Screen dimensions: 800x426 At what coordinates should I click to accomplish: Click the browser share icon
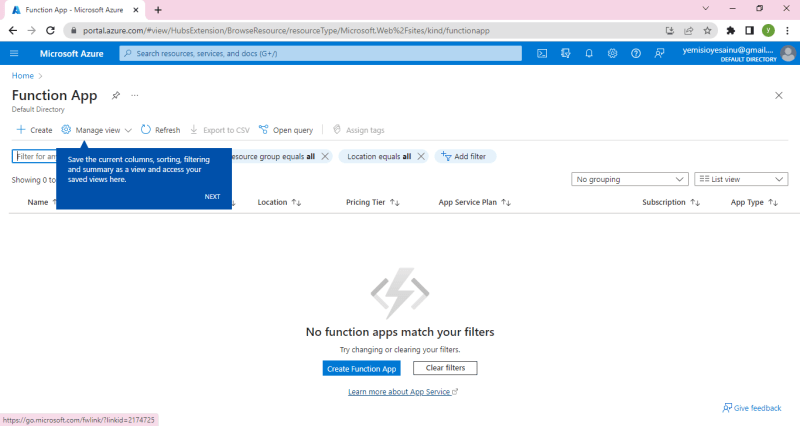coord(688,31)
